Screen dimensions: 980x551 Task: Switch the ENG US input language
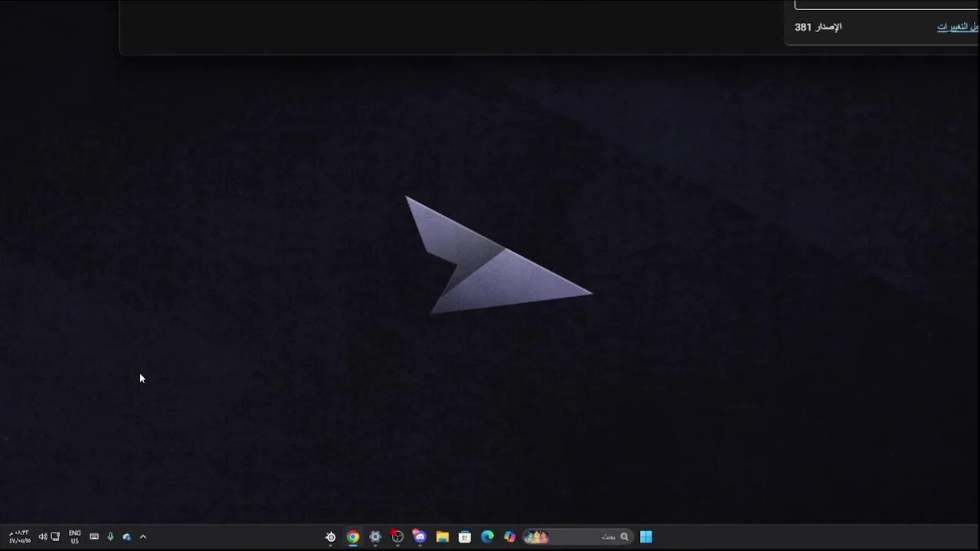[75, 536]
